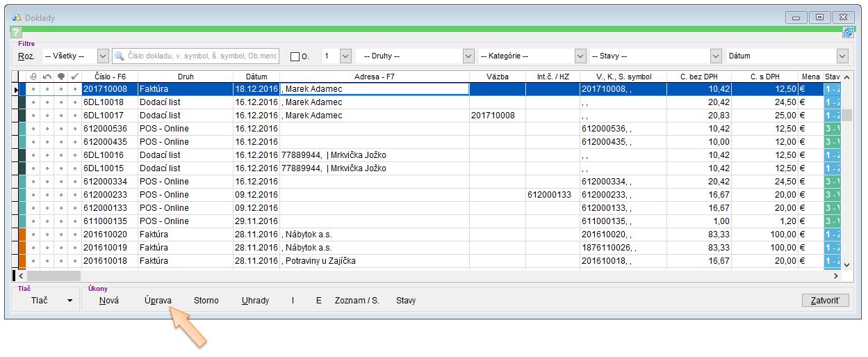Click the app icon in the Doklady title bar
868x357 pixels.
pos(17,17)
